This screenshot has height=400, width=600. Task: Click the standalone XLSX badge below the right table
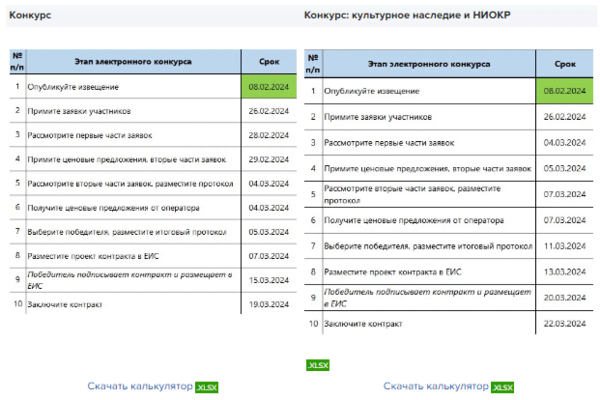pyautogui.click(x=317, y=365)
